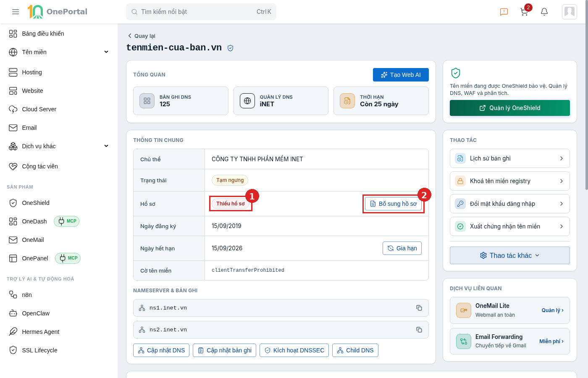588x378 pixels.
Task: Click the Đổi mật khẩu key icon
Action: pyautogui.click(x=460, y=204)
